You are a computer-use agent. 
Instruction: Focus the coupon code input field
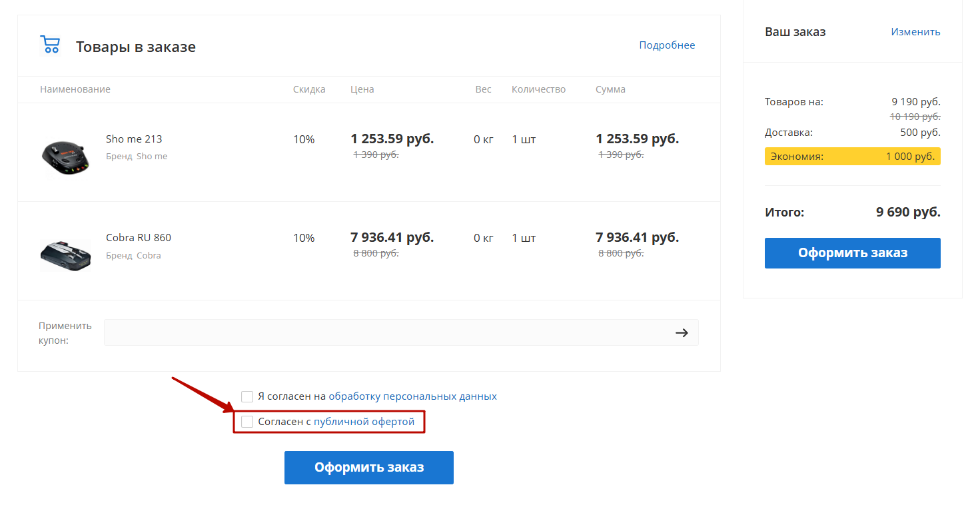[x=401, y=332]
